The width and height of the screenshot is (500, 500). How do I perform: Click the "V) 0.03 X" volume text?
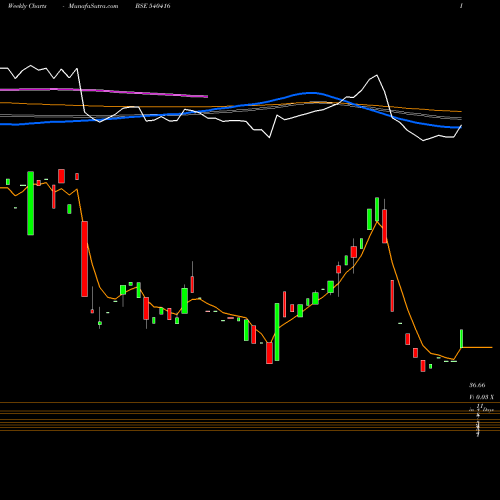(x=481, y=397)
